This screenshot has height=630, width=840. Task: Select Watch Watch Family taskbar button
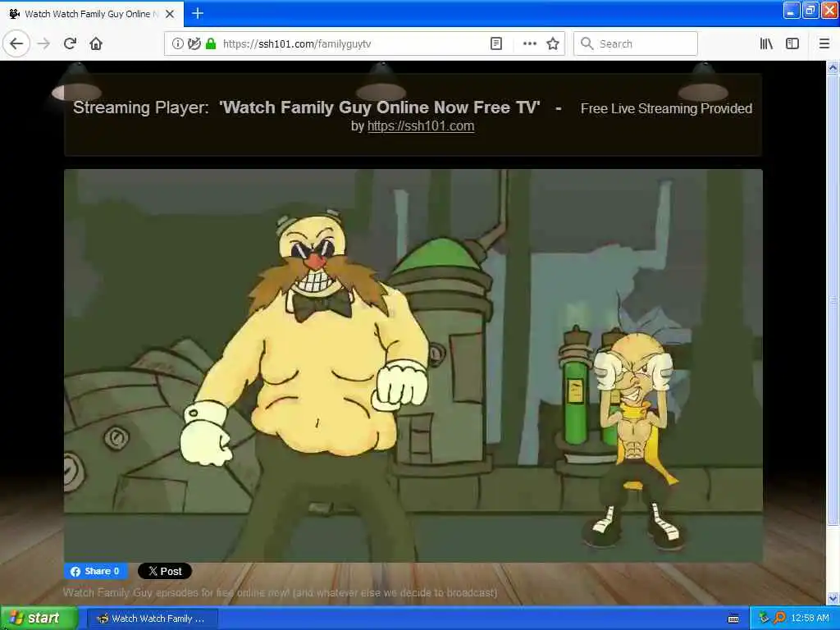tap(153, 619)
